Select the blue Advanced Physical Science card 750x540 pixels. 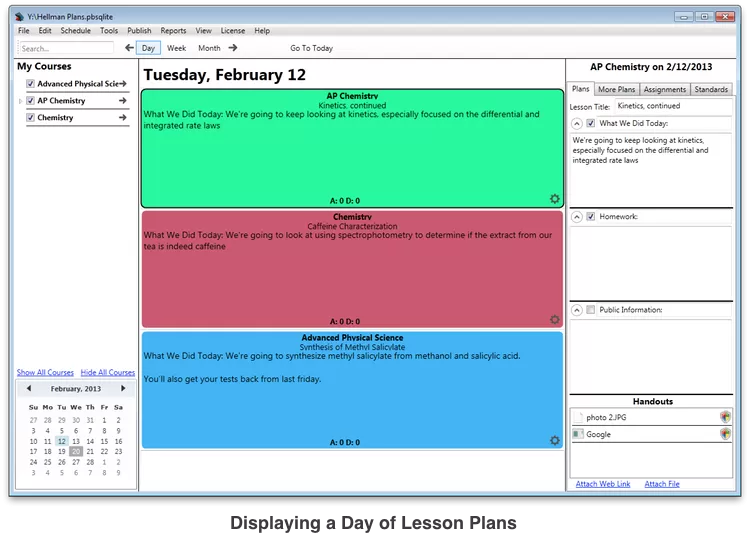pyautogui.click(x=353, y=390)
